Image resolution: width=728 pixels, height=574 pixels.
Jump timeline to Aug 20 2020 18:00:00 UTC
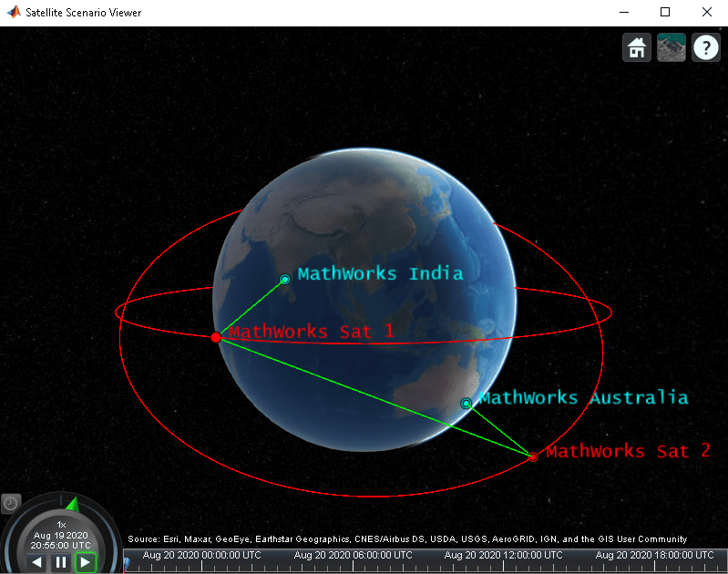654,555
